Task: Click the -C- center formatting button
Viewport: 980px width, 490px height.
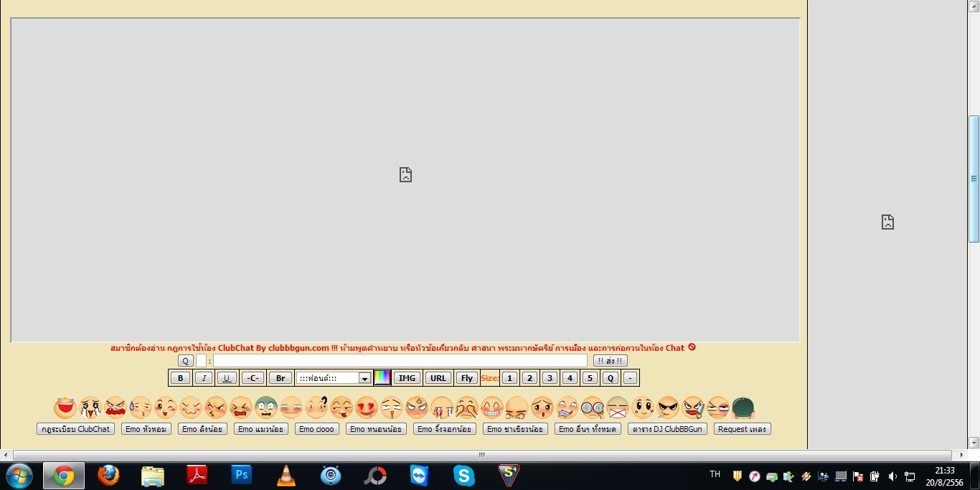Action: click(x=253, y=378)
